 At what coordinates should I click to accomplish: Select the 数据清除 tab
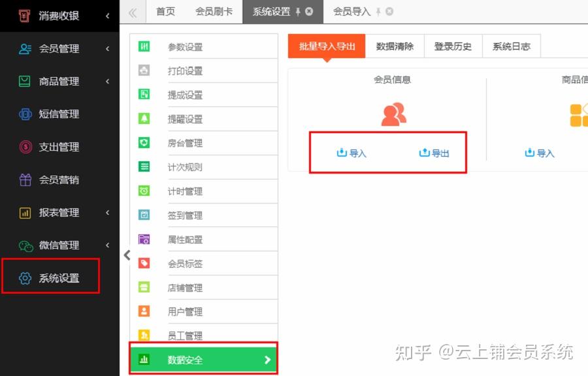395,46
